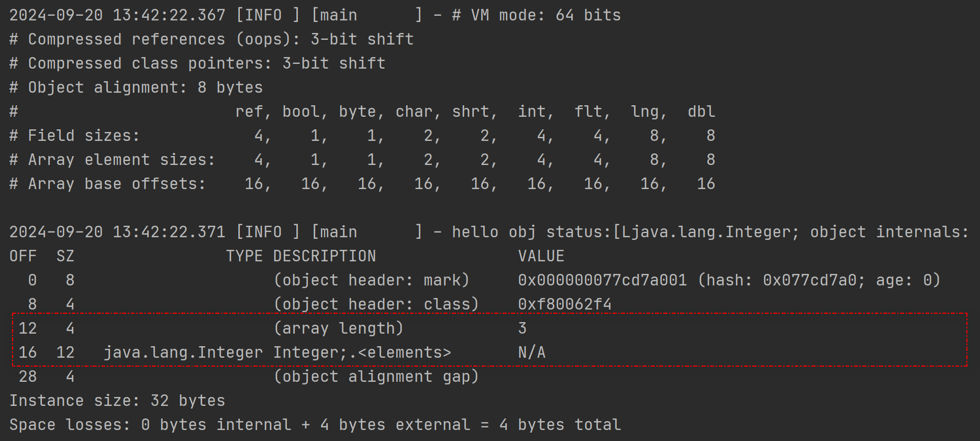Click the "Field sizes:" row label

pyautogui.click(x=74, y=136)
